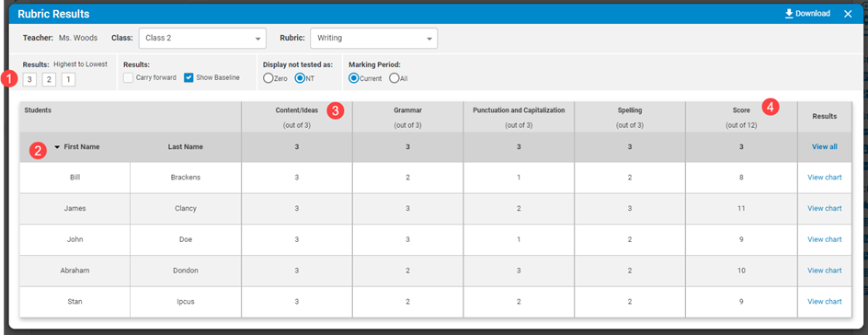Viewport: 868px width, 335px height.
Task: Close the Rubric Results dialog
Action: point(848,14)
